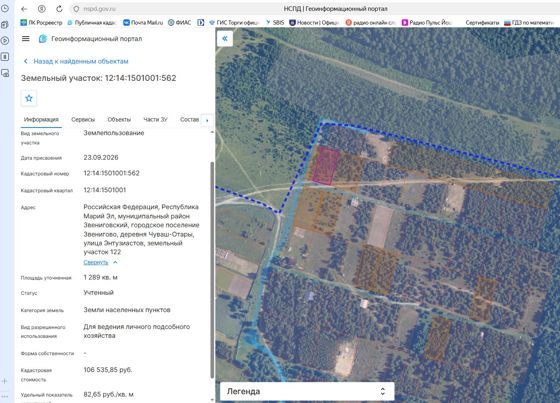Collapse address via chevron next to Свернуть
The width and height of the screenshot is (560, 403).
click(x=115, y=262)
